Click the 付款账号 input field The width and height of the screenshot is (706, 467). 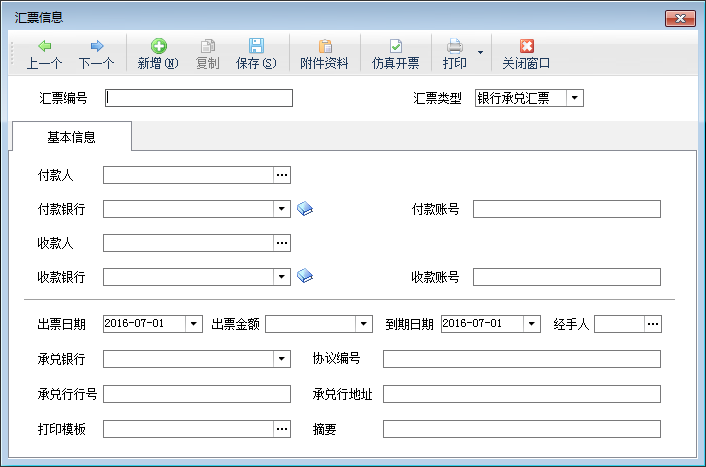pyautogui.click(x=566, y=209)
